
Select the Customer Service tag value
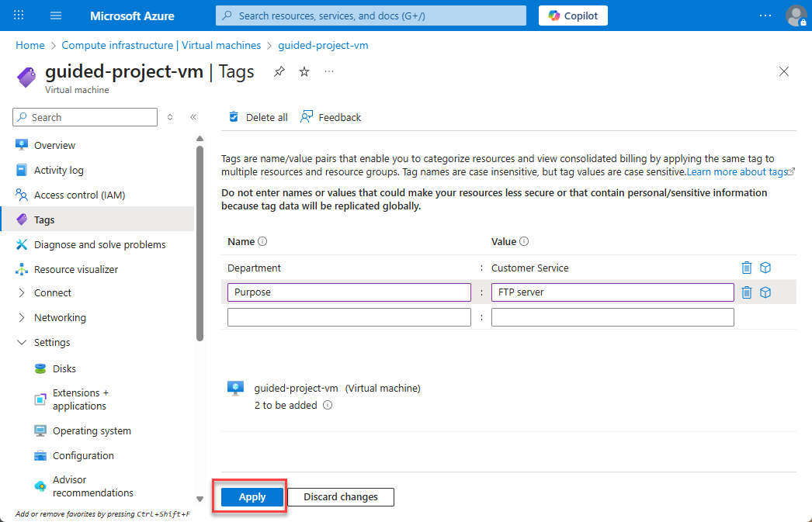pyautogui.click(x=529, y=268)
